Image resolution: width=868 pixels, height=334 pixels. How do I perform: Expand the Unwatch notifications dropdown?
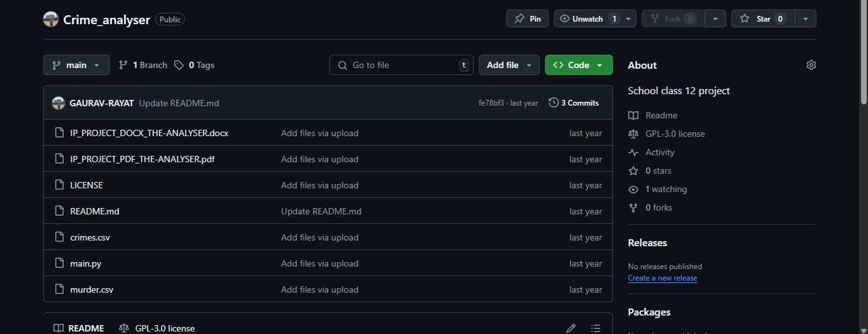[x=630, y=19]
